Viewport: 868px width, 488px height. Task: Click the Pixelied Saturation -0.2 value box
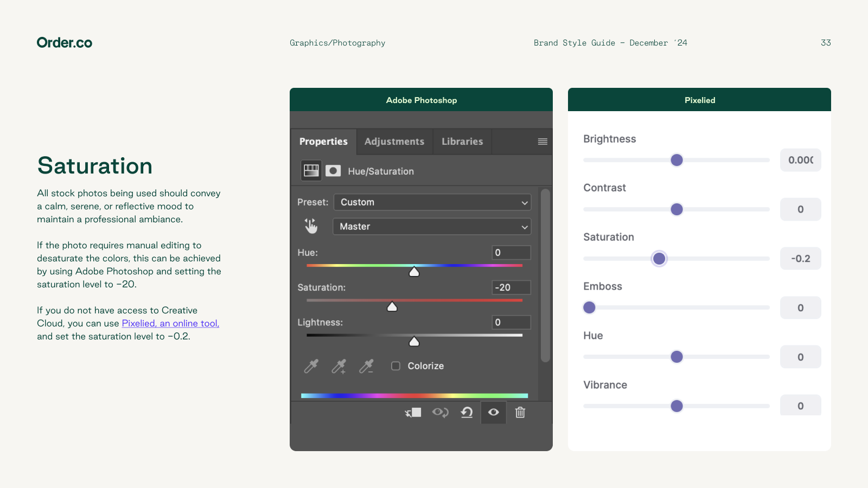pos(801,259)
